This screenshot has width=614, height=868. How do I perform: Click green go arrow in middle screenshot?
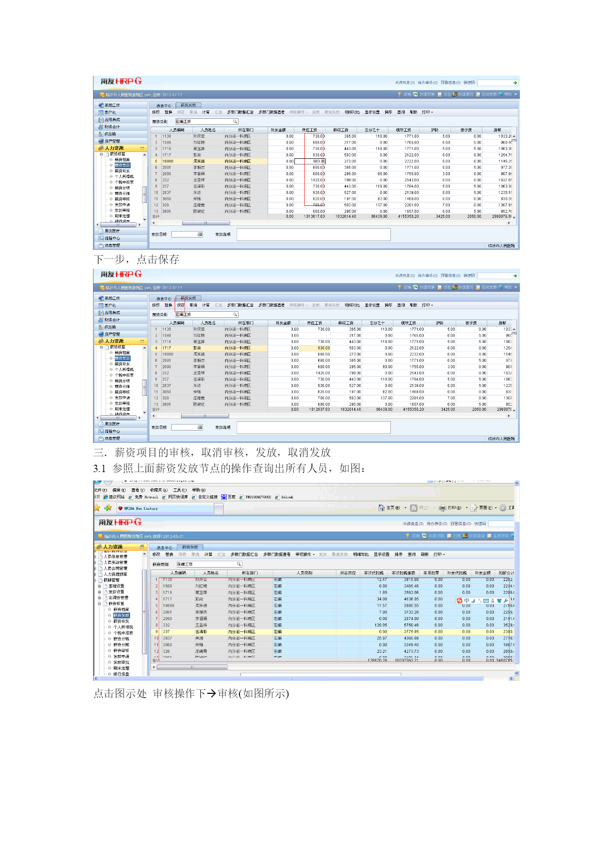point(515,276)
